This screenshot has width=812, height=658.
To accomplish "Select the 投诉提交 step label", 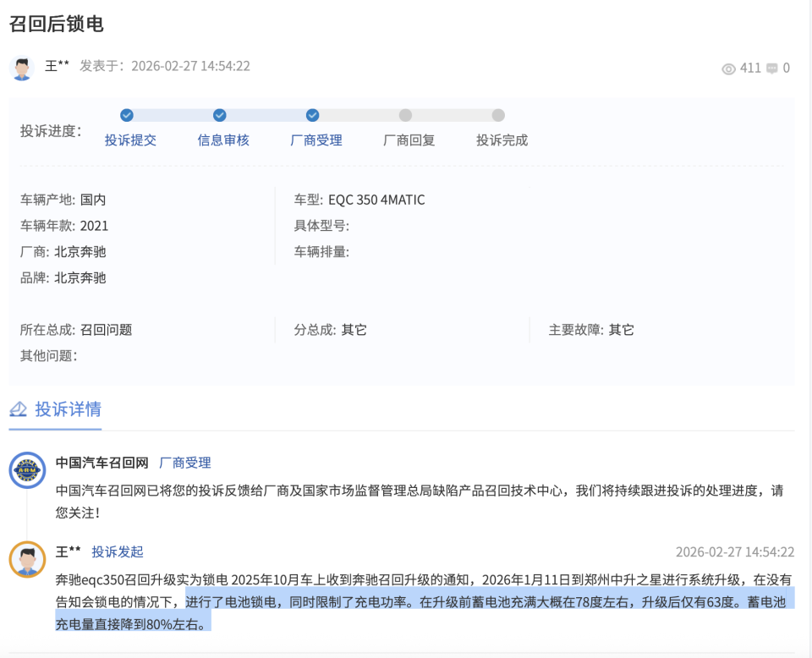I will point(130,140).
